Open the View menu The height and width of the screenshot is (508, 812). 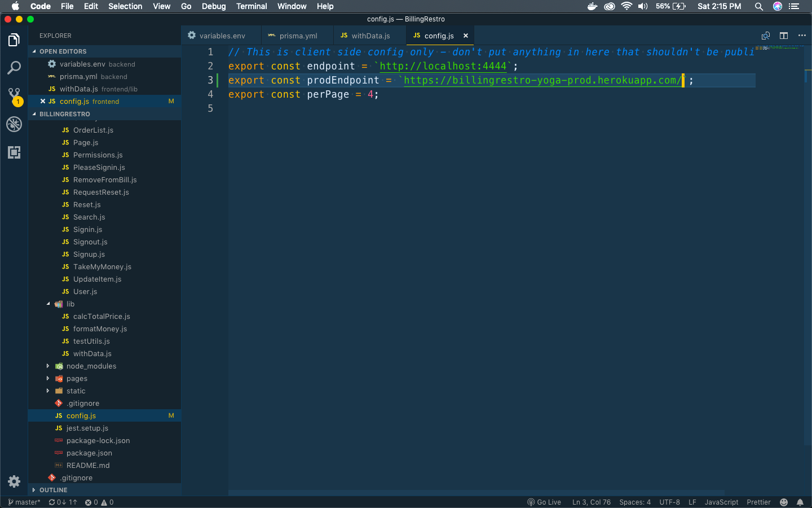(x=161, y=6)
